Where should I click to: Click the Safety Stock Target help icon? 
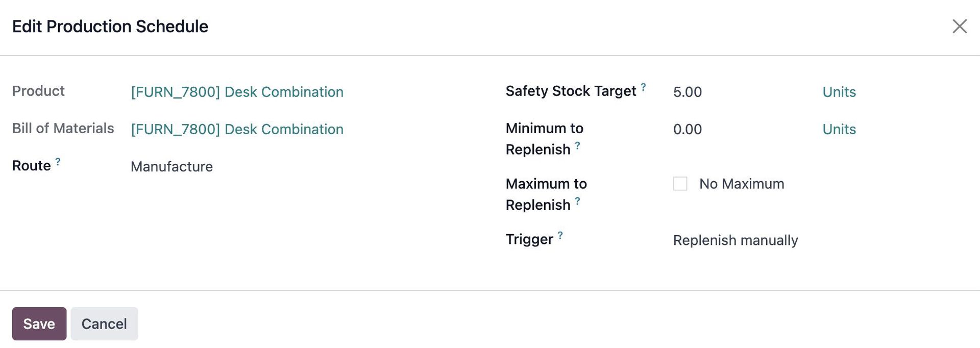643,87
